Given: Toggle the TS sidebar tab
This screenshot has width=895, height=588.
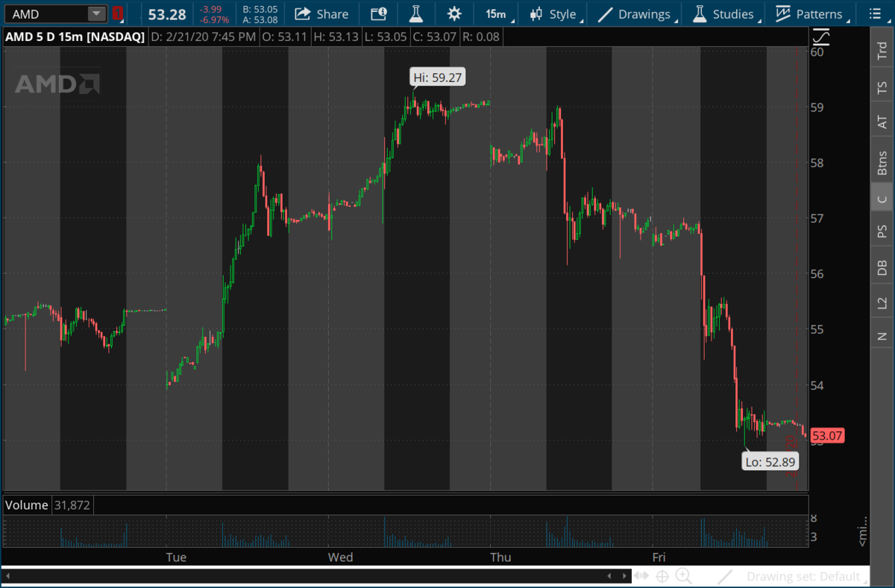Looking at the screenshot, I should [x=882, y=89].
